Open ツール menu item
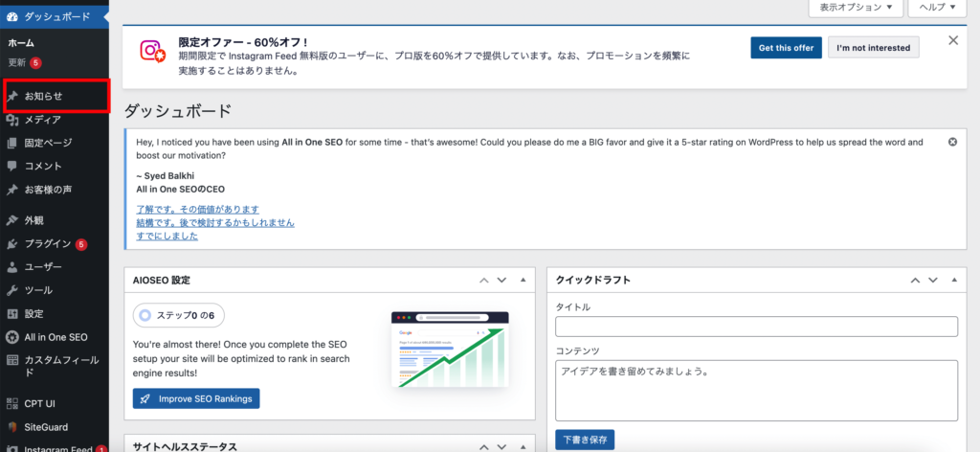This screenshot has width=980, height=452. coord(55,290)
